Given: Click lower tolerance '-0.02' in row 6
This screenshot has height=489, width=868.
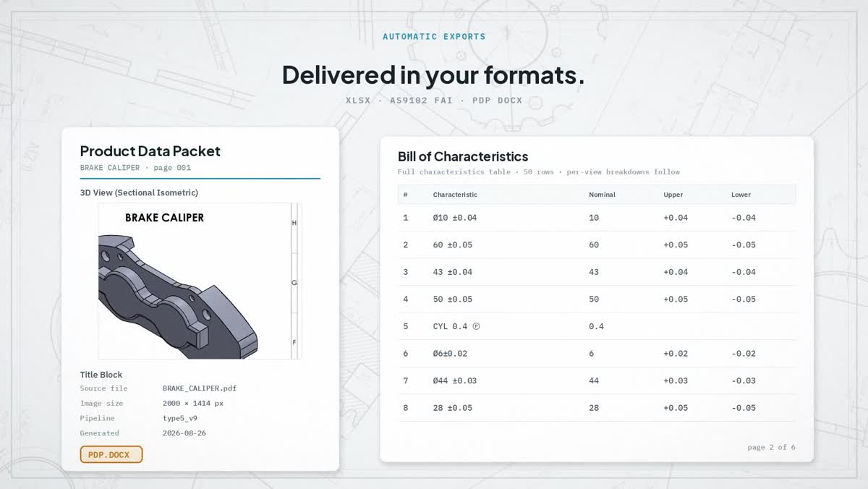Looking at the screenshot, I should click(744, 354).
